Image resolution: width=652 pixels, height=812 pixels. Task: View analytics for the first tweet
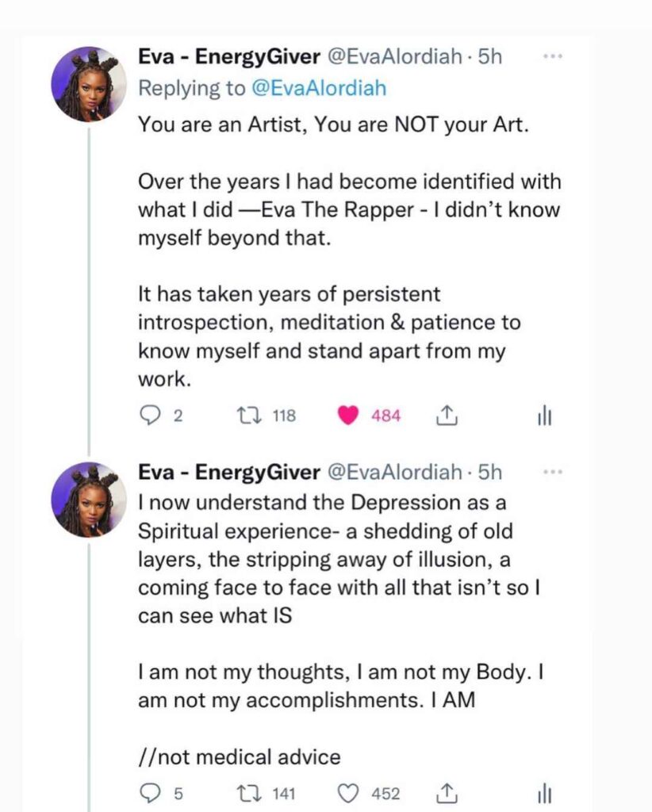pos(544,416)
